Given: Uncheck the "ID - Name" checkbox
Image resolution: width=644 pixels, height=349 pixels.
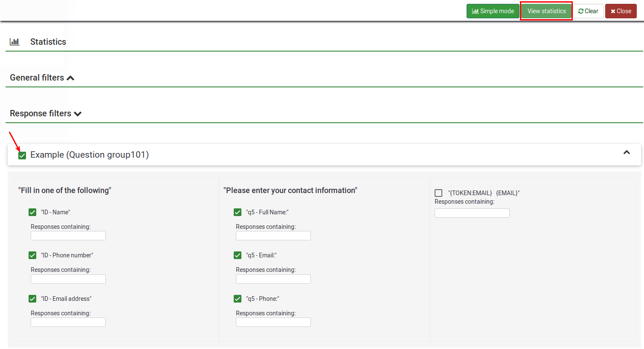Looking at the screenshot, I should click(32, 212).
